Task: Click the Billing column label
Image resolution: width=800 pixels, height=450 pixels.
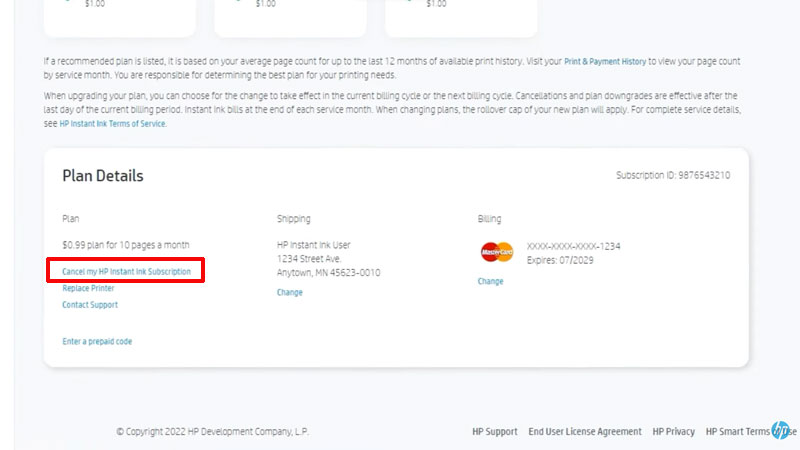Action: pos(489,219)
